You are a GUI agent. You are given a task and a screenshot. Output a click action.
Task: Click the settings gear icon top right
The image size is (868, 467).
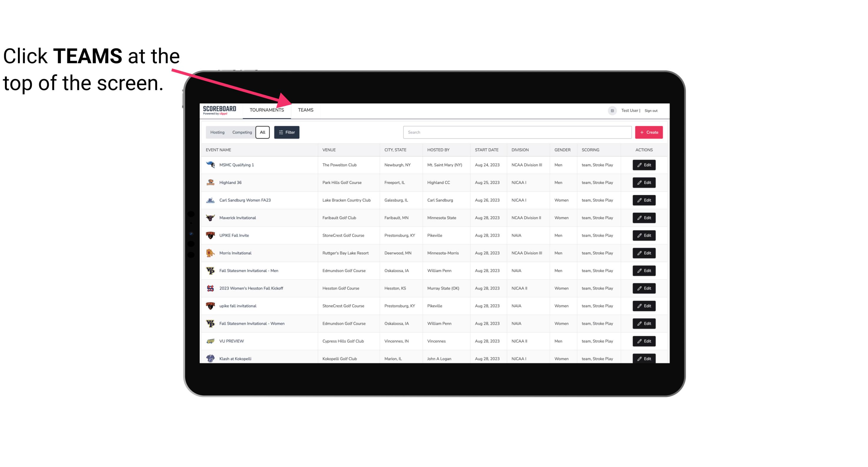click(611, 110)
